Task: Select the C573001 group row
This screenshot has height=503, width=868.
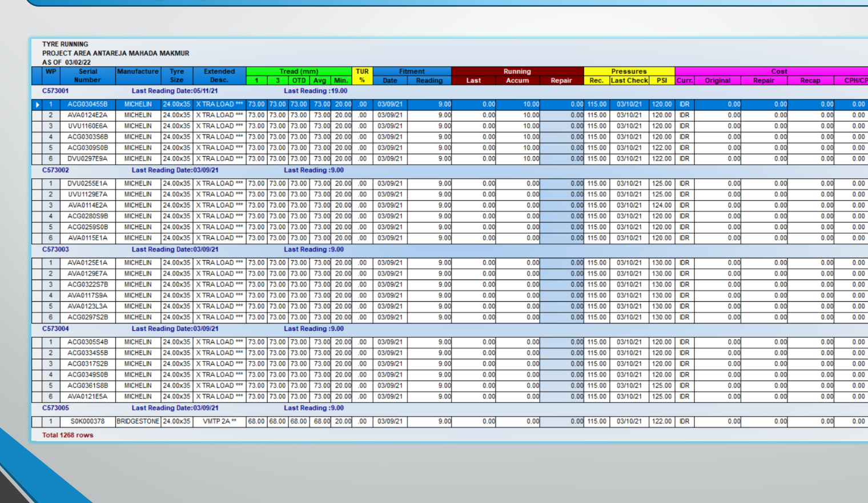Action: pos(450,91)
